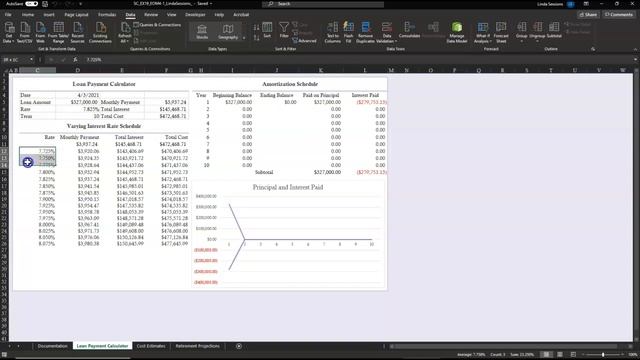Run Flash Fill

(348, 33)
